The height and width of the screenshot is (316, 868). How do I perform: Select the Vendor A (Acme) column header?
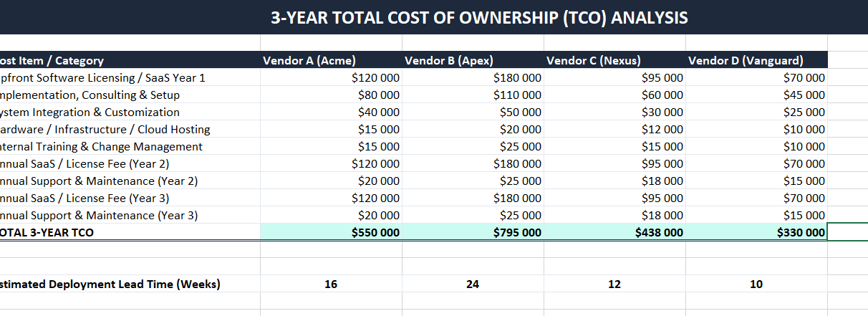point(332,60)
